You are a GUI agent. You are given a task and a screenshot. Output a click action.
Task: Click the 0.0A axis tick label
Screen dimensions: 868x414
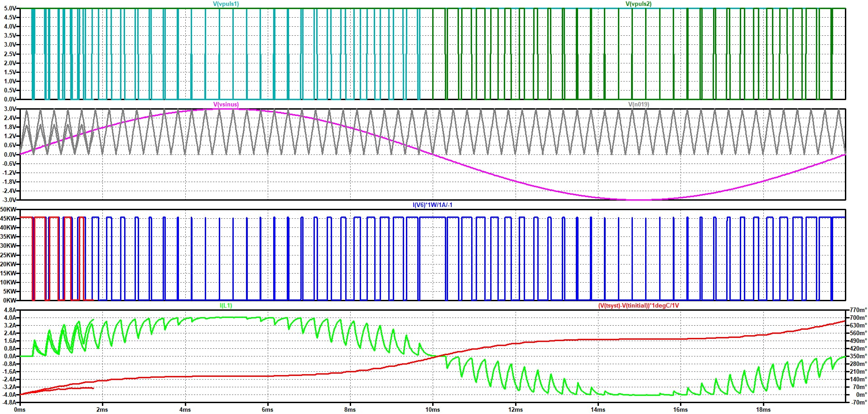[10, 356]
